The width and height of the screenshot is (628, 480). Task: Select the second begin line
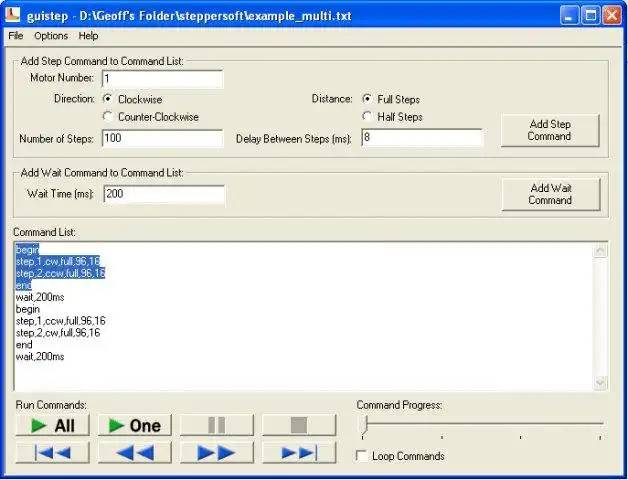click(28, 309)
